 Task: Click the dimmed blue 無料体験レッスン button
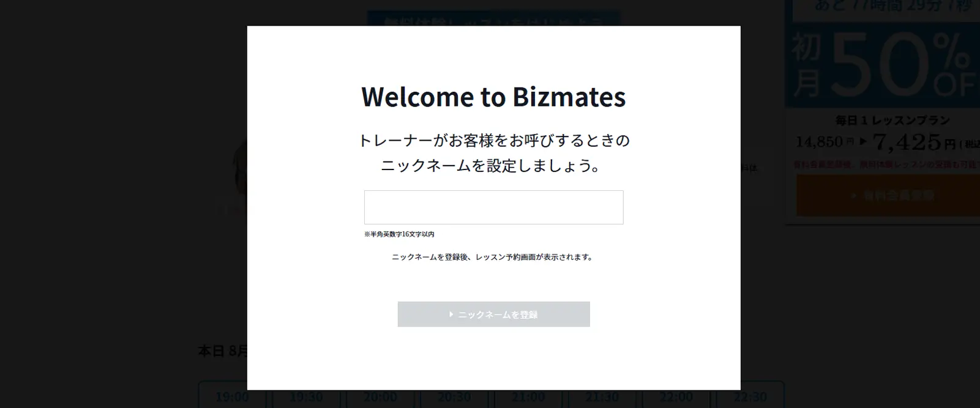493,20
